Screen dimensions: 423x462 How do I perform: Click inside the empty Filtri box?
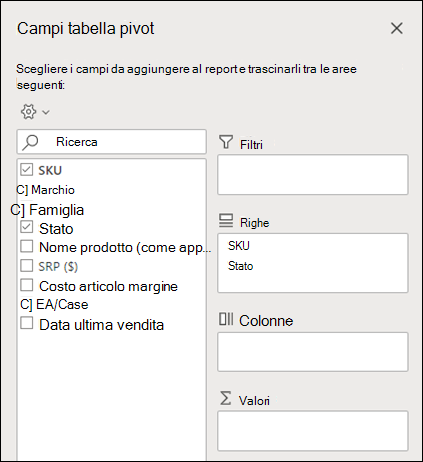tap(313, 175)
